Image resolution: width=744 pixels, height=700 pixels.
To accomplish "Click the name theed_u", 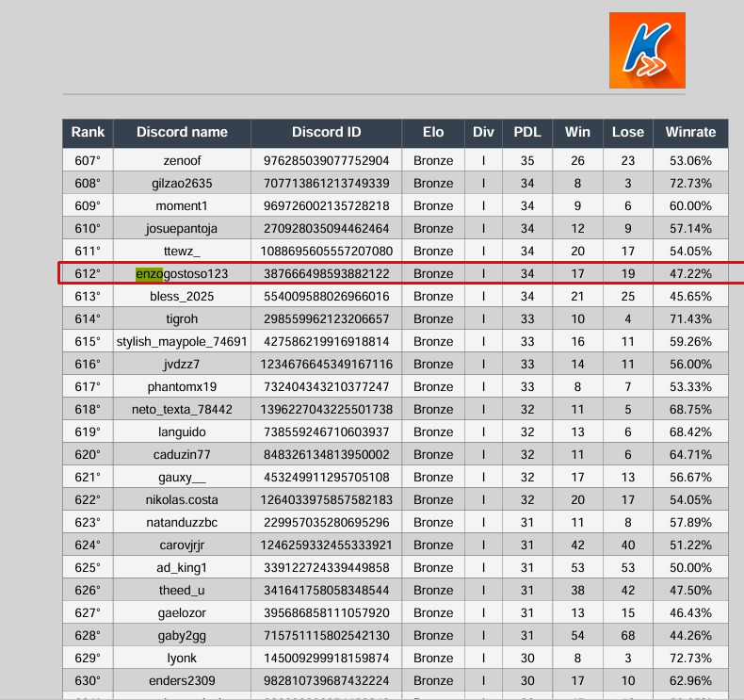I will pyautogui.click(x=182, y=591).
